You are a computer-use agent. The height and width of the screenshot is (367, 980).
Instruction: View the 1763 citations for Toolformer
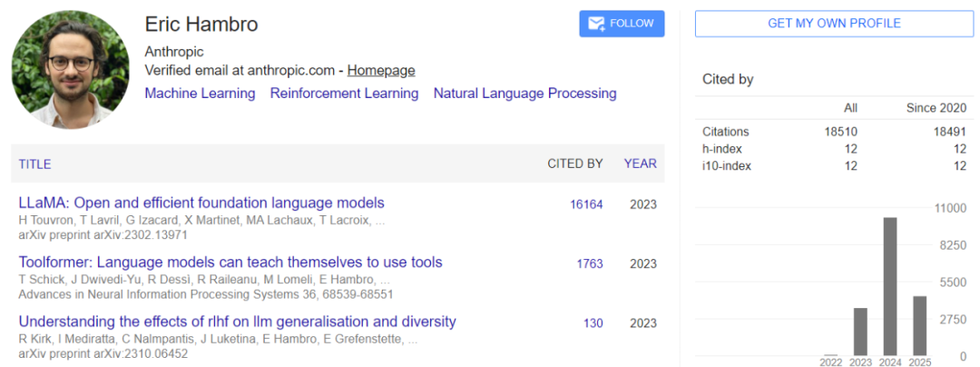(589, 264)
